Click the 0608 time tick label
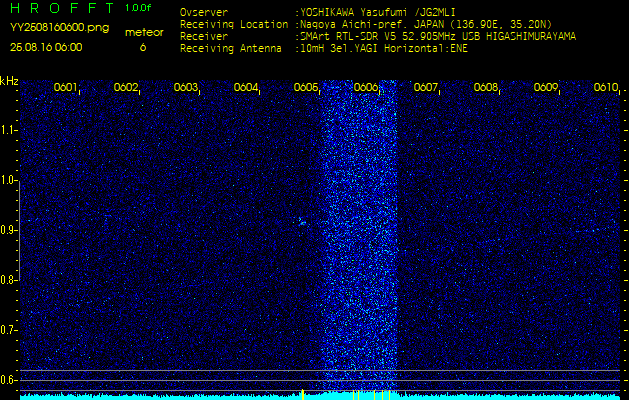 coord(485,87)
